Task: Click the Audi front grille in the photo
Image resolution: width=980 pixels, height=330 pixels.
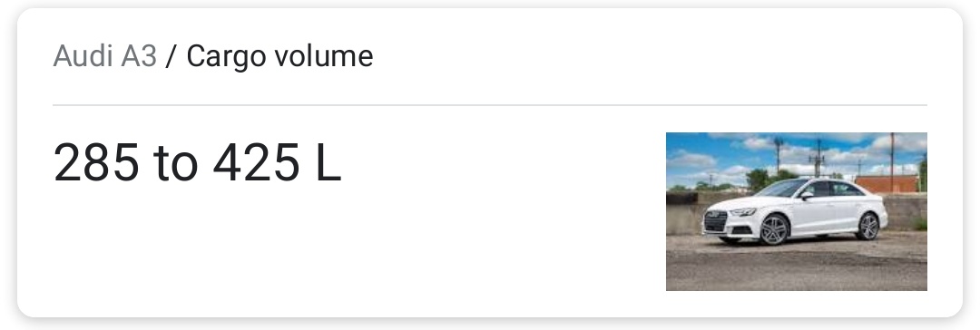Action: [715, 220]
